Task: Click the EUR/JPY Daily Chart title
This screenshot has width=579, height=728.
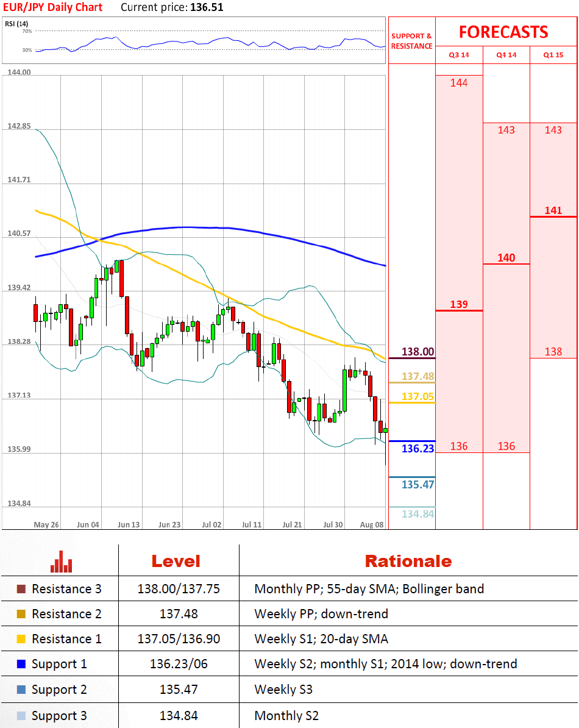Action: tap(52, 7)
